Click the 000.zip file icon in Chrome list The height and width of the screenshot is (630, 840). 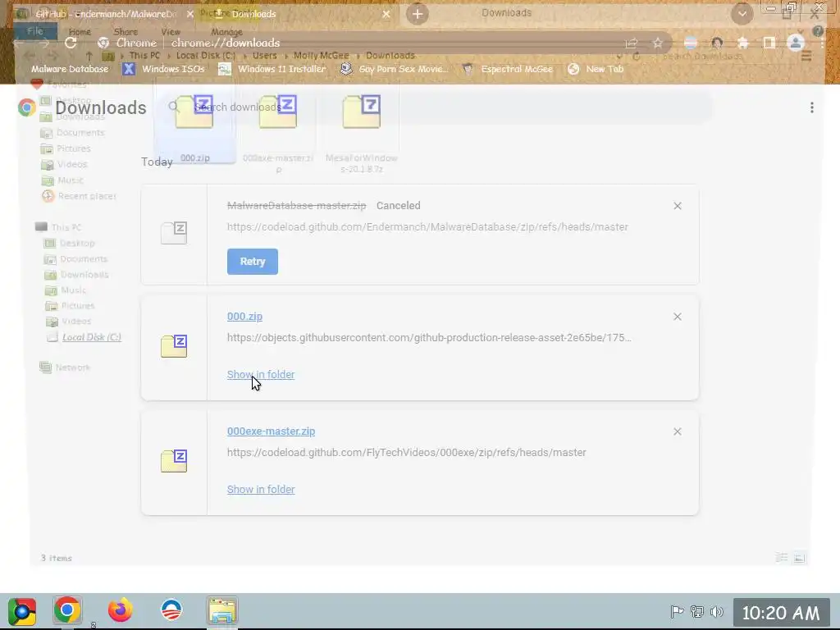(x=174, y=346)
